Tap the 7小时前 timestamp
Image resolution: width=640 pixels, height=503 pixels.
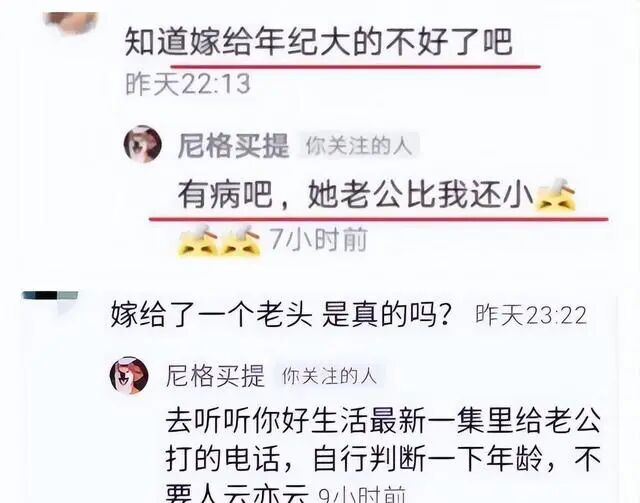click(318, 239)
